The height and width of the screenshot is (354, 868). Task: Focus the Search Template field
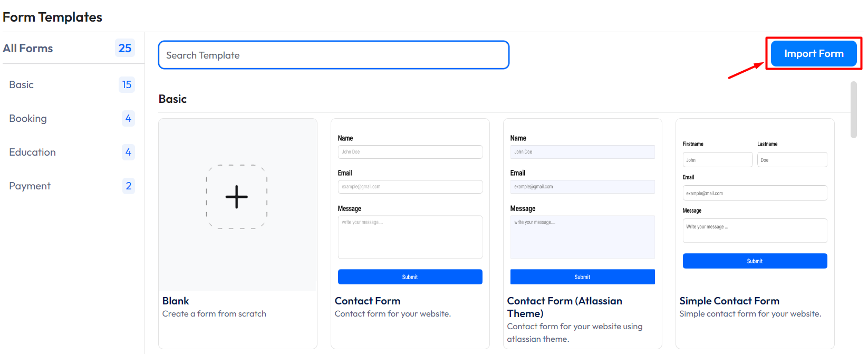click(333, 55)
